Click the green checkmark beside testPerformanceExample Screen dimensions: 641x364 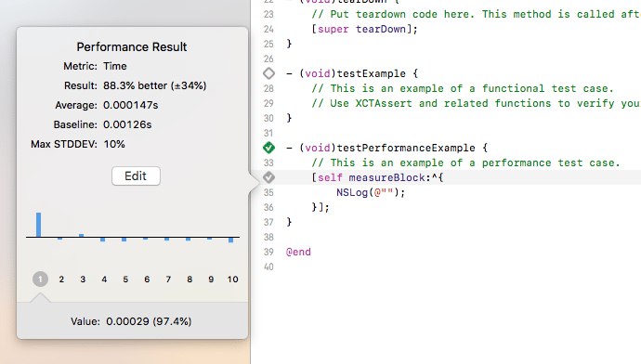pyautogui.click(x=268, y=148)
